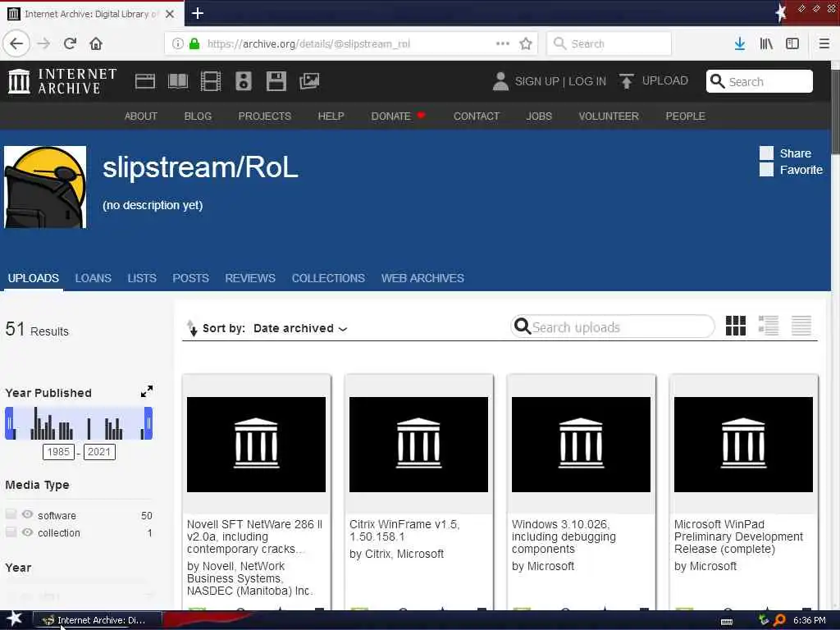The height and width of the screenshot is (630, 840).
Task: Click the browser Home icon
Action: [96, 43]
